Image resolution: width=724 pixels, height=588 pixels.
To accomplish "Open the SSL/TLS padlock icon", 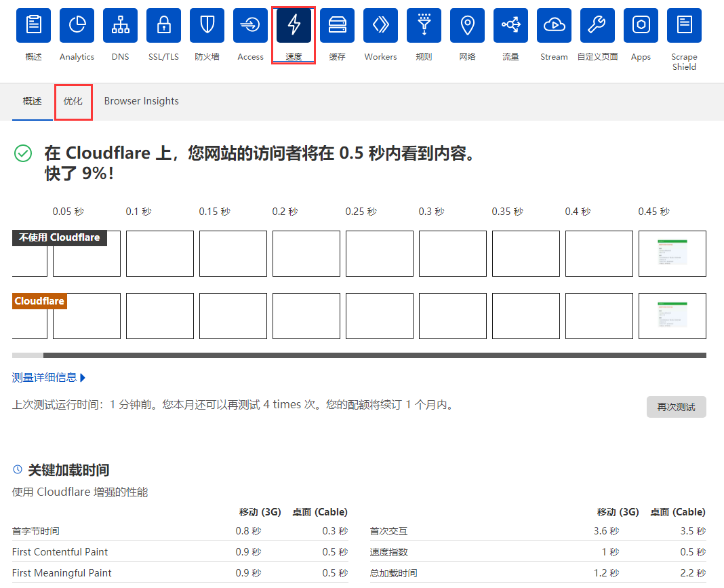I will [x=163, y=25].
